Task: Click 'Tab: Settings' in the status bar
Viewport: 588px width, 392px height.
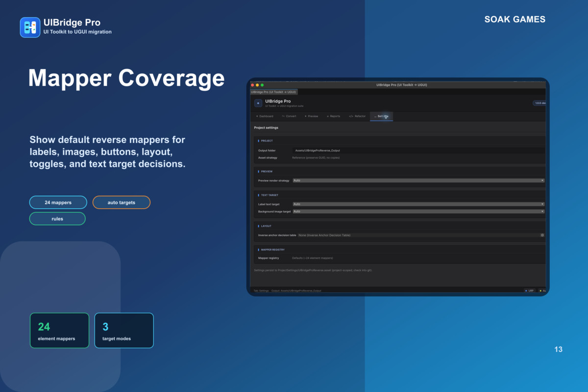Action: coord(261,291)
